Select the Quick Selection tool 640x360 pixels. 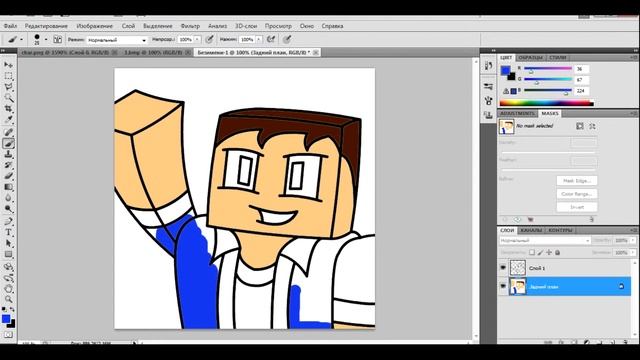8,98
